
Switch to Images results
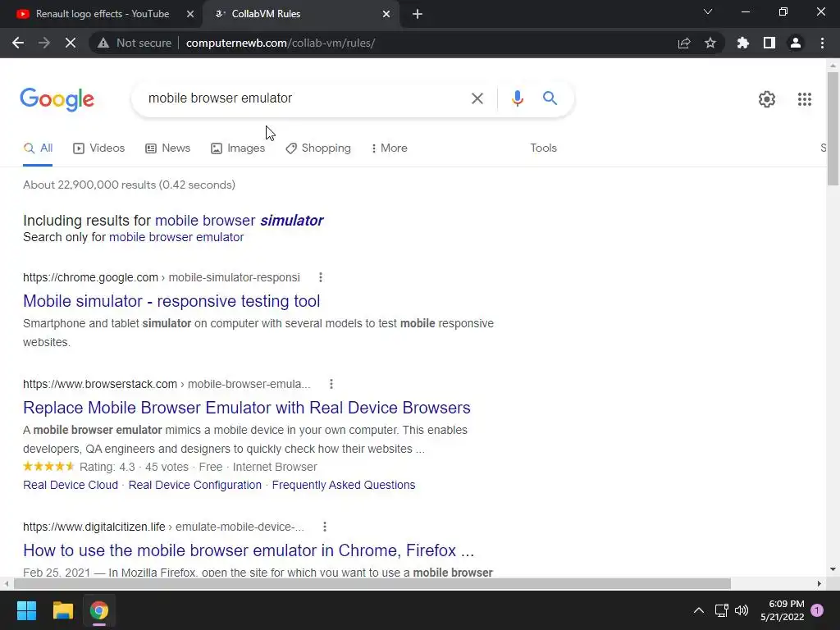click(238, 148)
